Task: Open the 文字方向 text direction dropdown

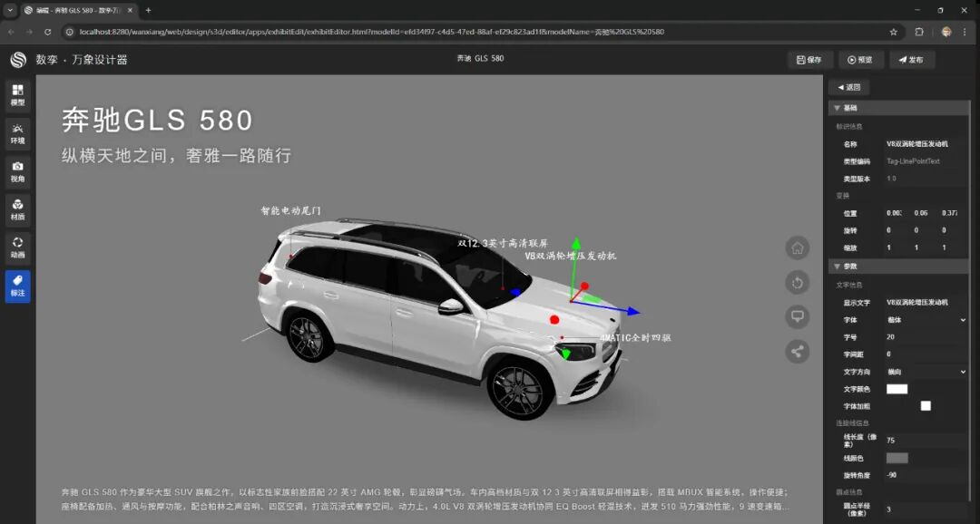Action: (x=926, y=372)
